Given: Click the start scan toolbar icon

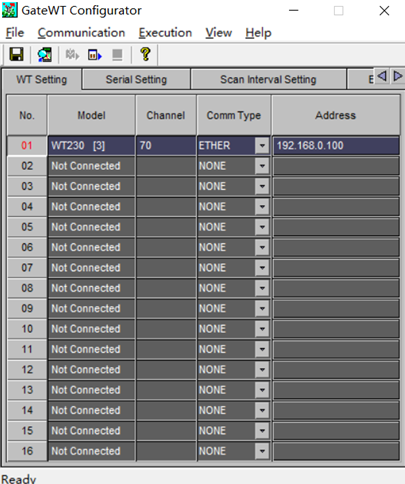Looking at the screenshot, I should (x=72, y=54).
